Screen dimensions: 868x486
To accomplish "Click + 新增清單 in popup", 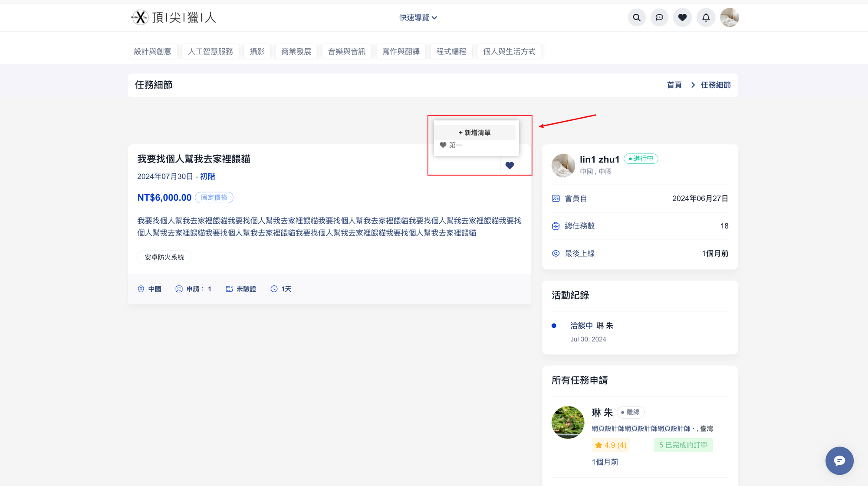I will click(x=474, y=132).
